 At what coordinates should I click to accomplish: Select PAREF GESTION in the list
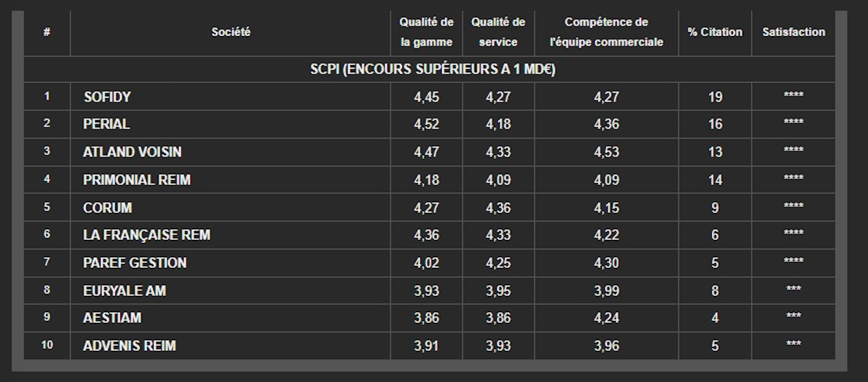pyautogui.click(x=135, y=263)
